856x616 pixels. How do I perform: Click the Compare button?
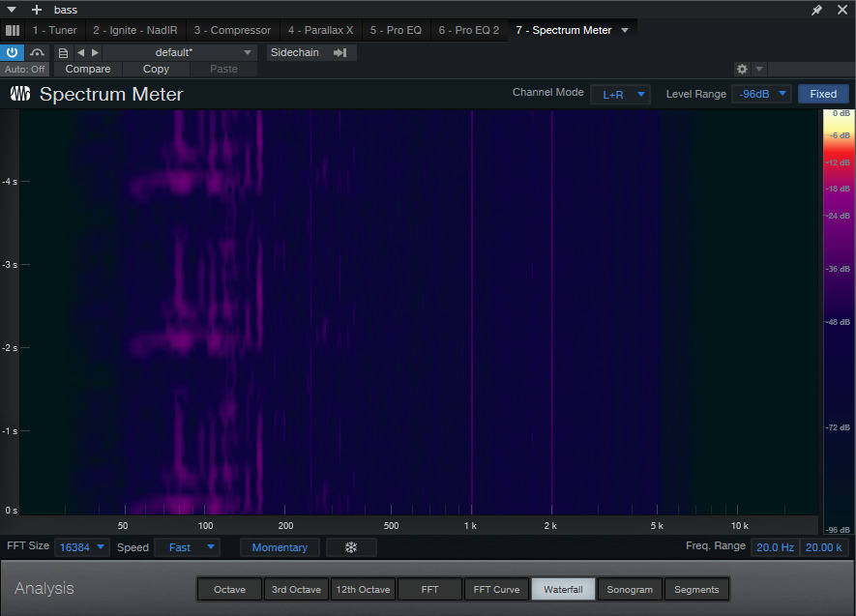point(88,69)
